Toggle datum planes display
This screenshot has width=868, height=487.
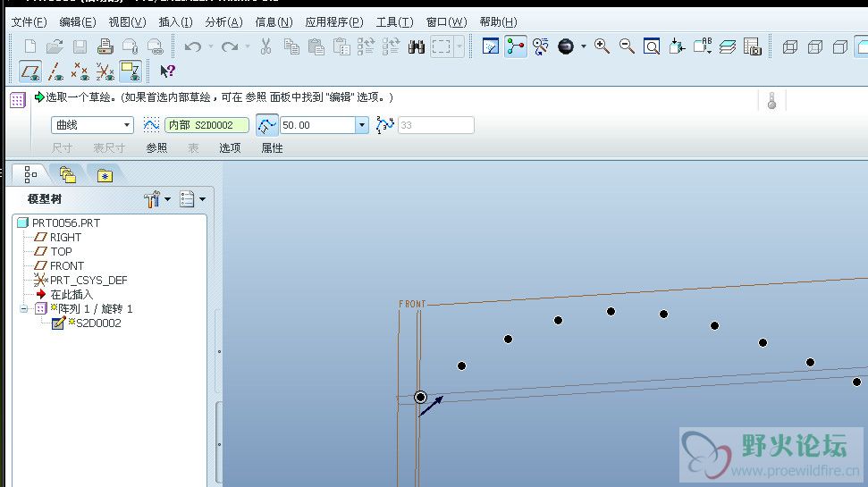[x=30, y=71]
